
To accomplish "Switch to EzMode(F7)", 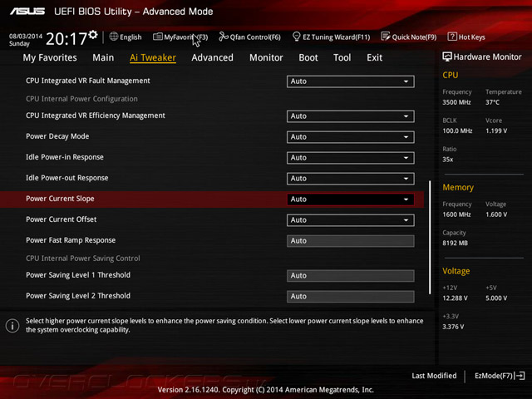I will tap(500, 376).
